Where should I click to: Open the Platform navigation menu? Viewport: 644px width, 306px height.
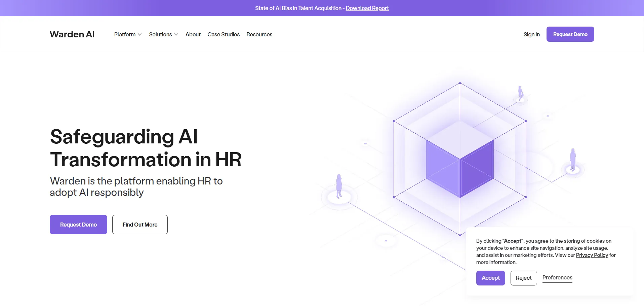point(125,34)
